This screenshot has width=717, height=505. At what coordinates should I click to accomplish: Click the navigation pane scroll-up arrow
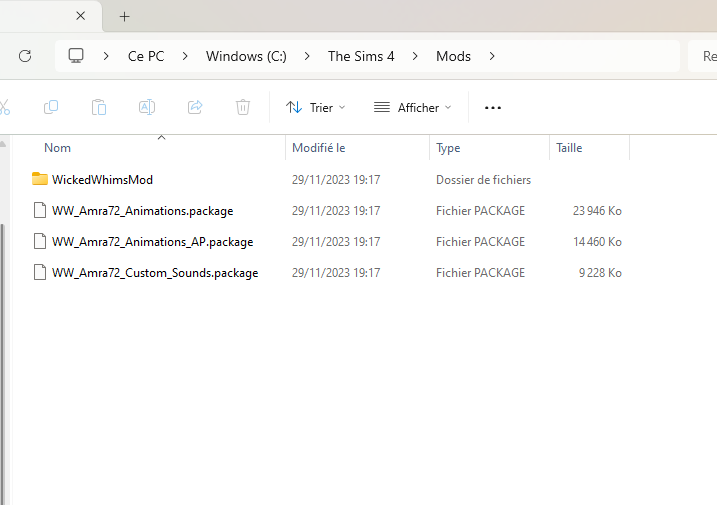tap(2, 144)
